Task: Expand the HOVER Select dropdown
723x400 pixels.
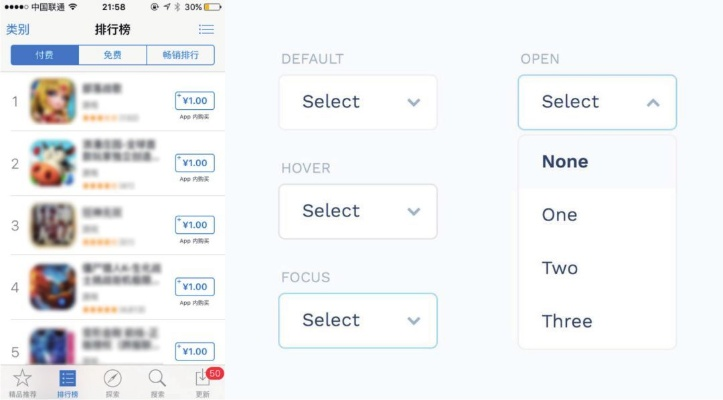Action: (x=358, y=211)
